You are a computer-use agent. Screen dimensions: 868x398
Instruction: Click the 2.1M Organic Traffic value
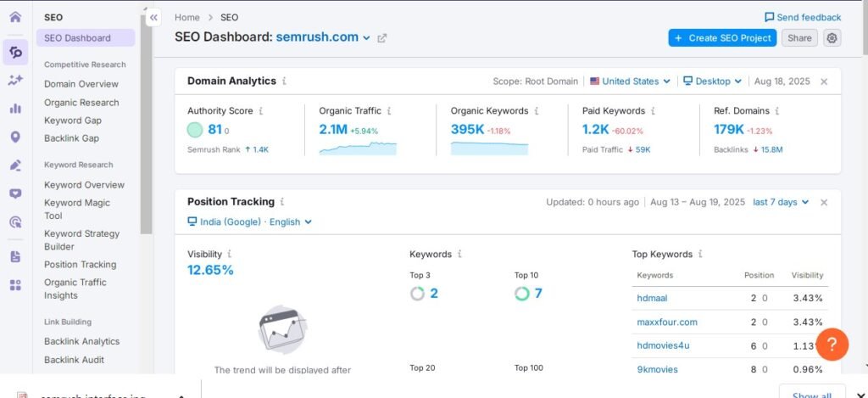[332, 130]
